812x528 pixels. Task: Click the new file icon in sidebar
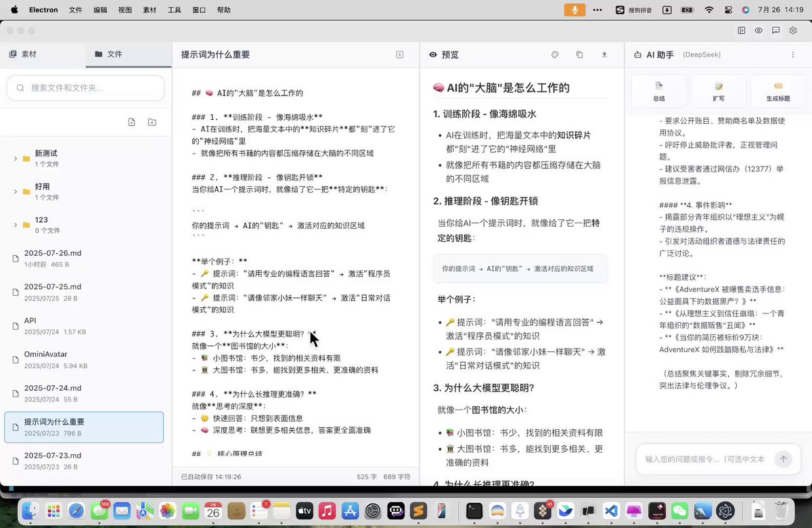pyautogui.click(x=131, y=122)
